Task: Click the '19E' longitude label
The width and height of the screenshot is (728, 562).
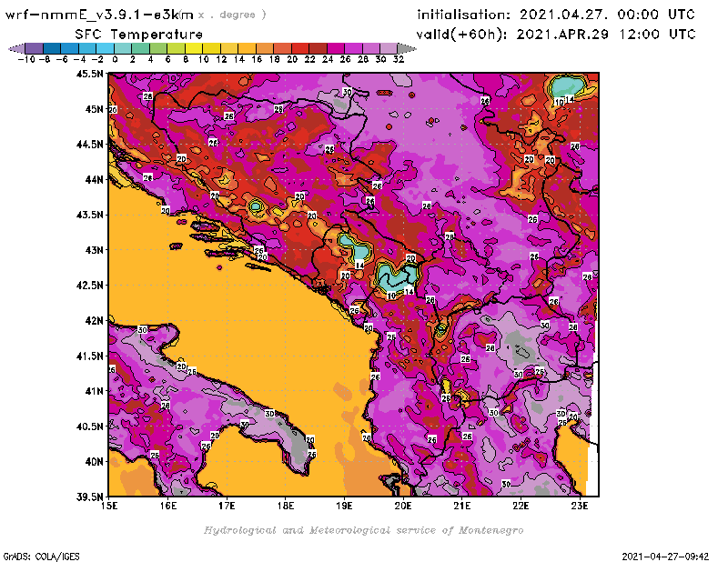Action: 345,506
